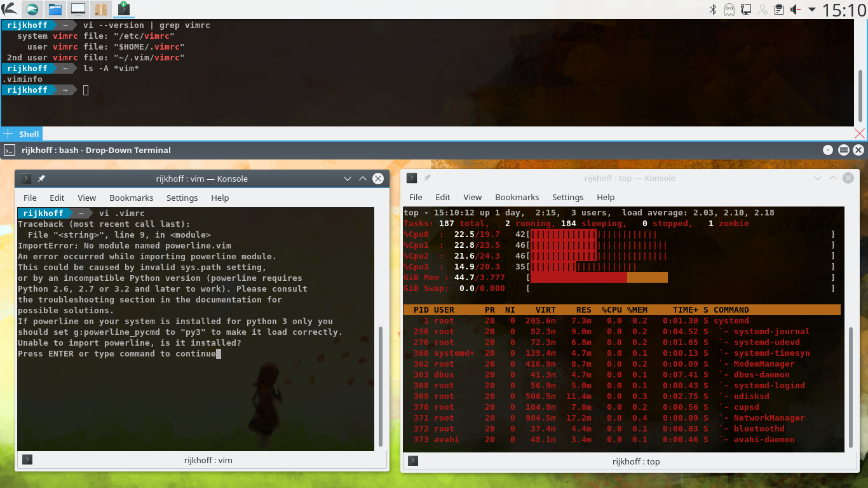Select the 'rijkhoff : vim' bottom tab
Image resolution: width=868 pixels, height=488 pixels.
click(x=207, y=460)
